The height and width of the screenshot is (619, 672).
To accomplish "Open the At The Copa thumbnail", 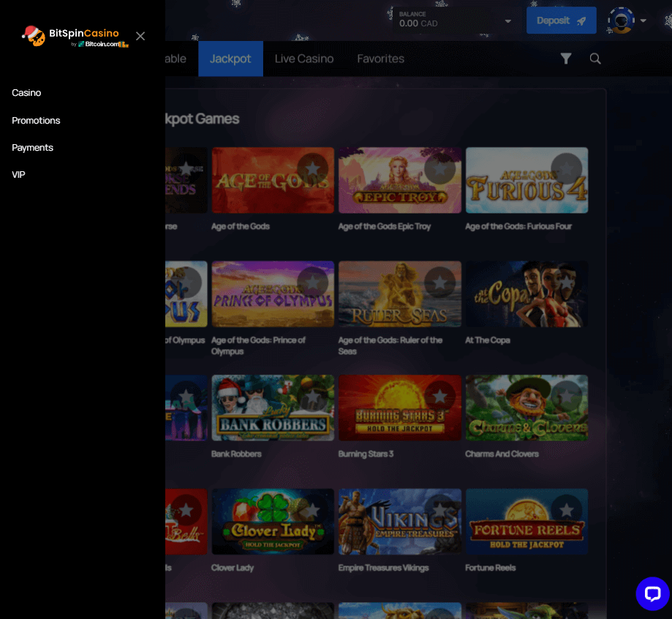I will coord(526,294).
